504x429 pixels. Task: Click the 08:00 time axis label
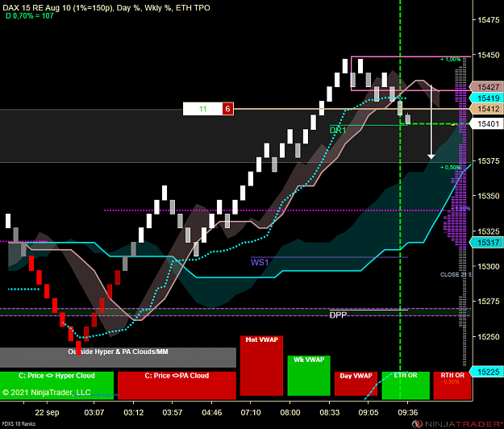[290, 413]
